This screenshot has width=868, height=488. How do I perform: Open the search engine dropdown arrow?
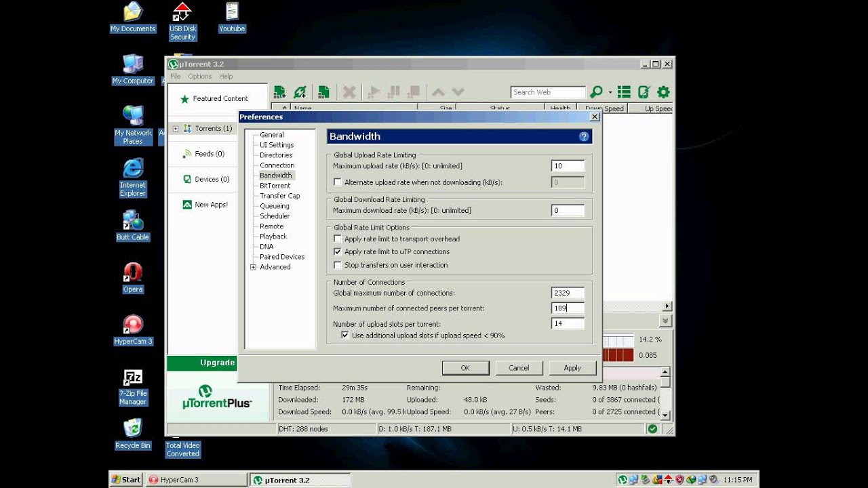pos(610,92)
